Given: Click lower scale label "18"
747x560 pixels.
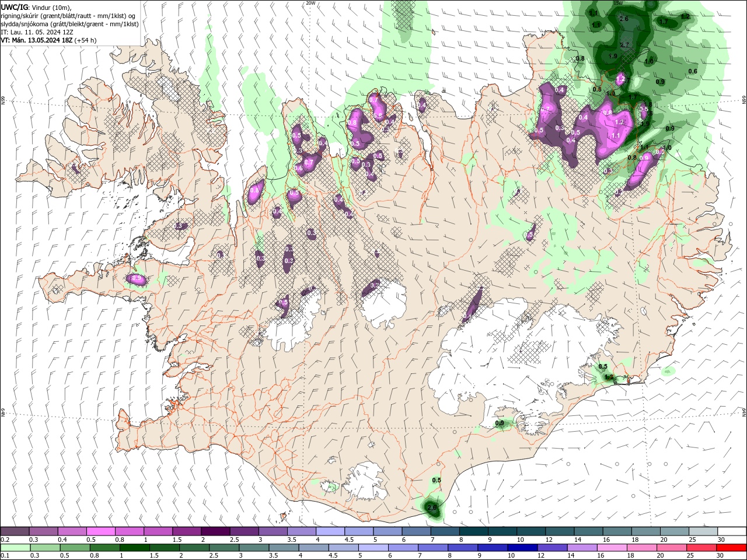Looking at the screenshot, I should pyautogui.click(x=630, y=556).
